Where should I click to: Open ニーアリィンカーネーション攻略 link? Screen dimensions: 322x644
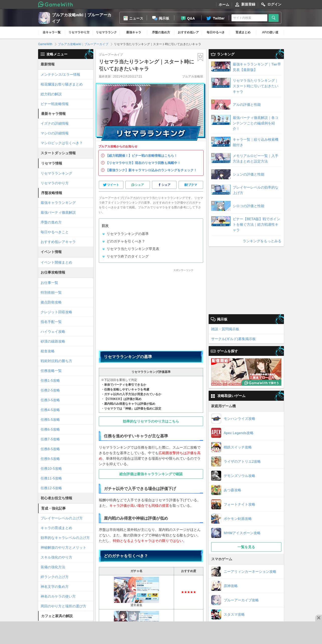250,572
